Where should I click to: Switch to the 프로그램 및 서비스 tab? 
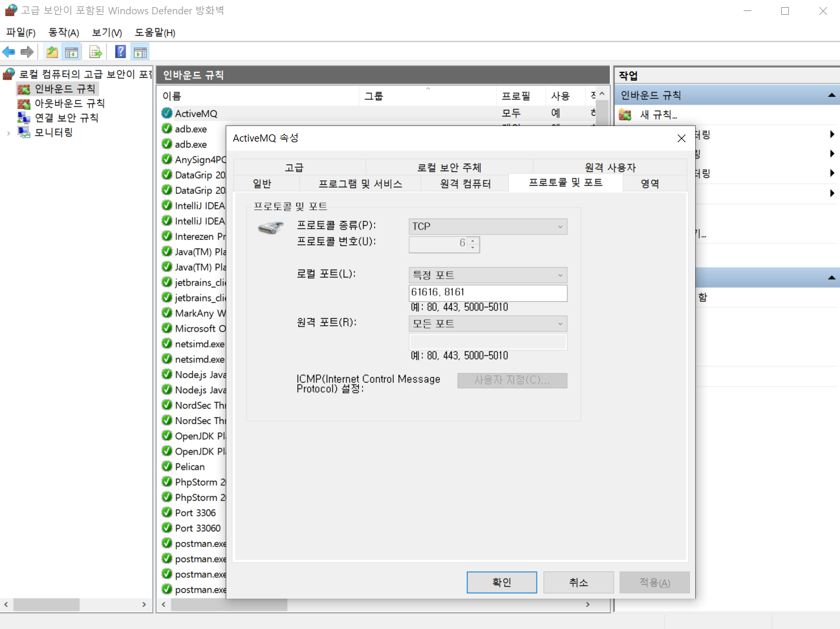360,184
